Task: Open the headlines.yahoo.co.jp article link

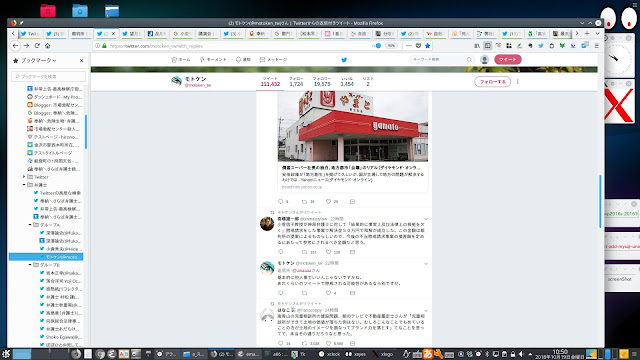Action: point(302,187)
